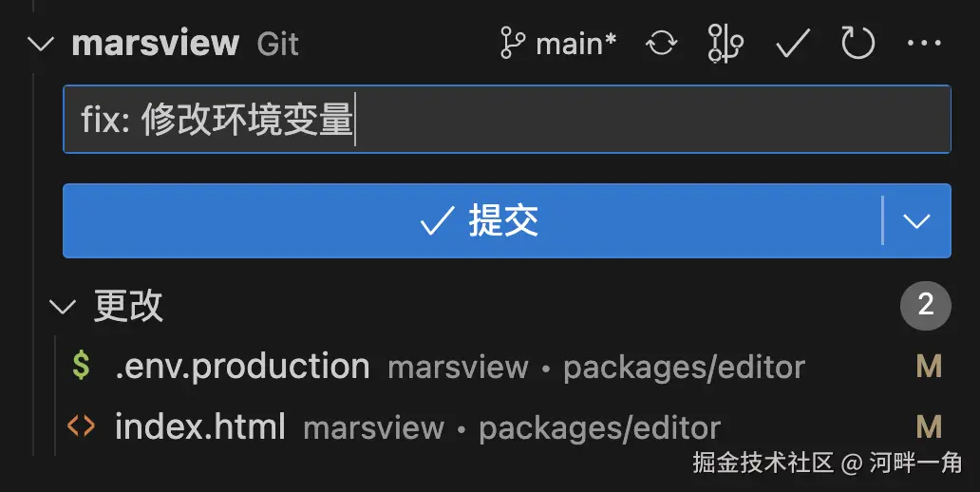Click the M status of index.html
The image size is (980, 492).
(x=929, y=427)
